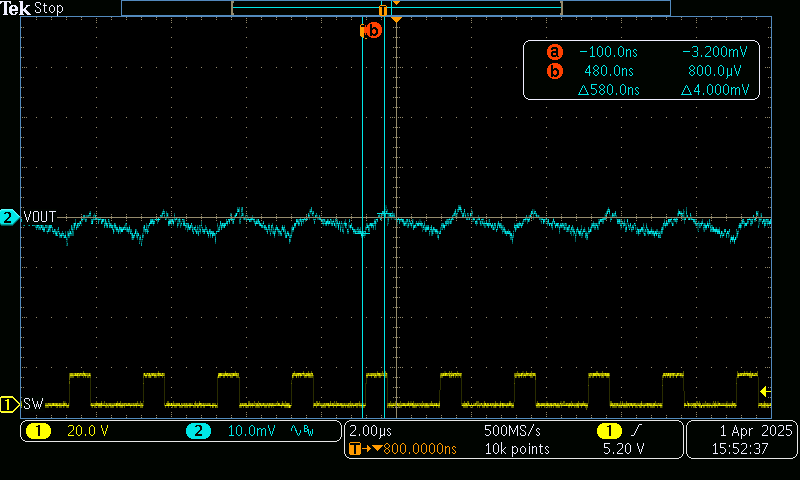
Task: Click the trigger source channel 1 badge
Action: (606, 430)
